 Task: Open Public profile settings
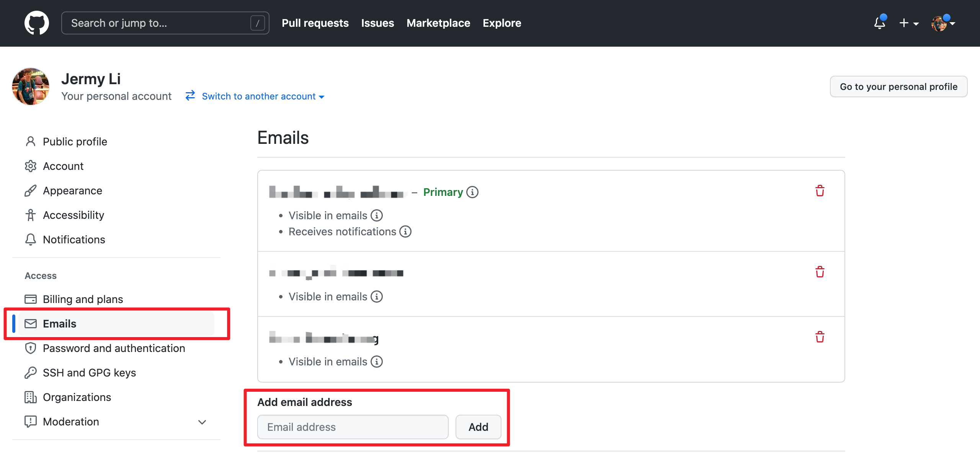(75, 142)
